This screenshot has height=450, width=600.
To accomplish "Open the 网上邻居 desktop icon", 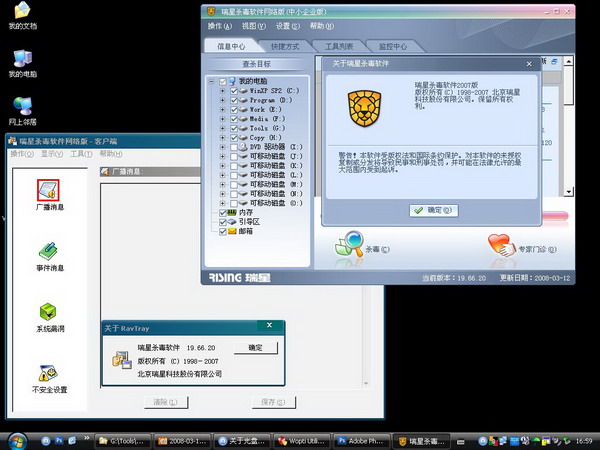I will coord(23,106).
